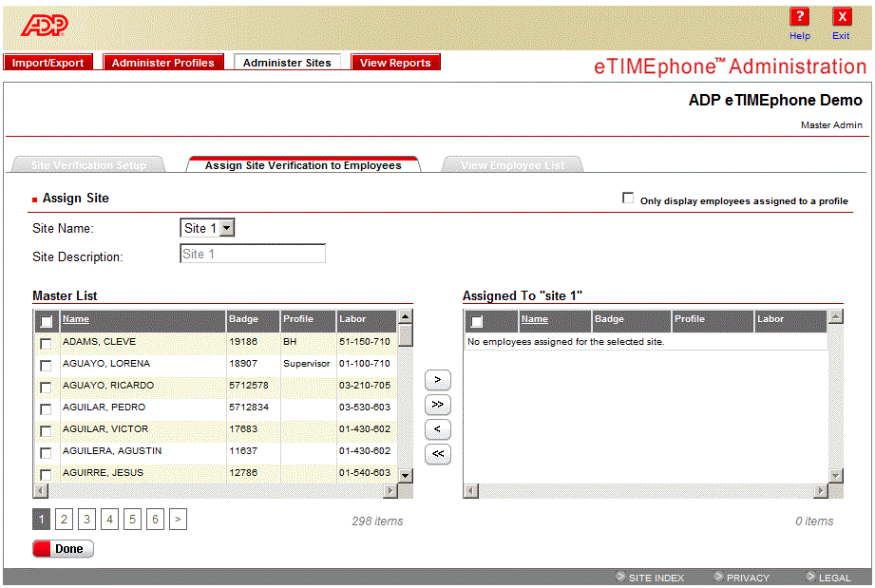
Task: Sort Assigned list by Name link
Action: tap(535, 319)
